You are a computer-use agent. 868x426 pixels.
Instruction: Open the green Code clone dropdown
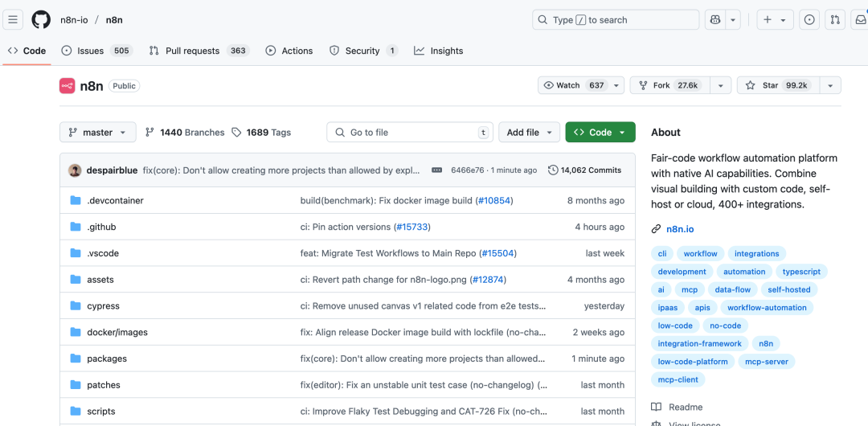coord(600,133)
